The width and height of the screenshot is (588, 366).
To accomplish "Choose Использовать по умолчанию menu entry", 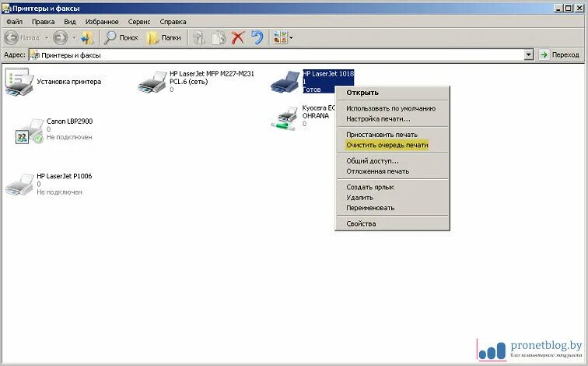I will tap(392, 108).
